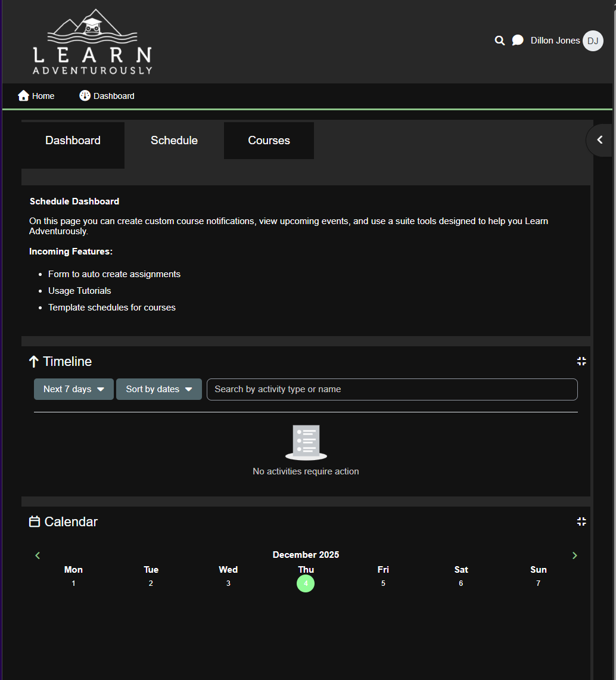The image size is (616, 680).
Task: Open the Next 7 days dropdown
Action: point(73,389)
